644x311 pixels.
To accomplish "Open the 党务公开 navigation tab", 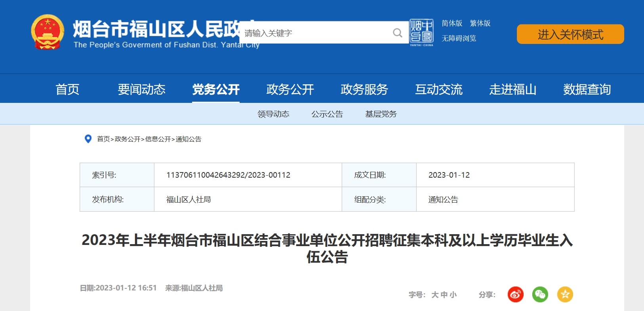I will pos(216,89).
